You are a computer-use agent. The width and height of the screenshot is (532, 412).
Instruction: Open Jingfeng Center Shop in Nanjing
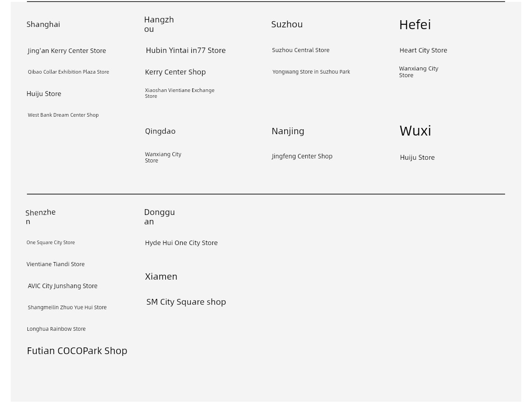coord(302,156)
